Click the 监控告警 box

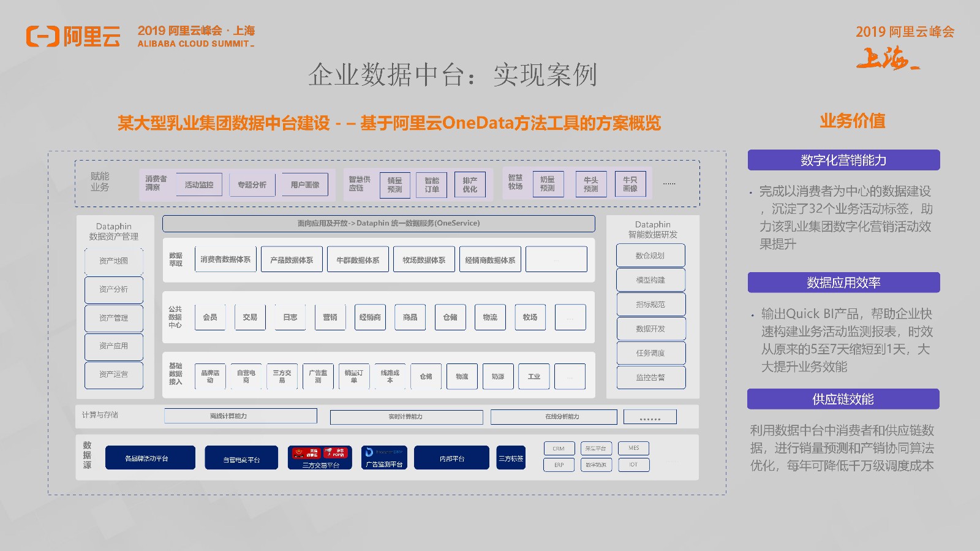pos(650,378)
